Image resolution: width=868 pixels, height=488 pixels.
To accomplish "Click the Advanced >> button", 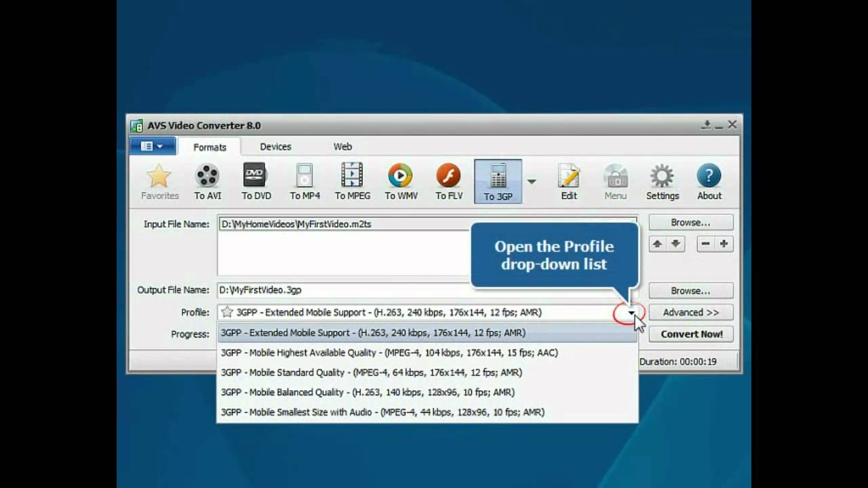I will click(690, 312).
